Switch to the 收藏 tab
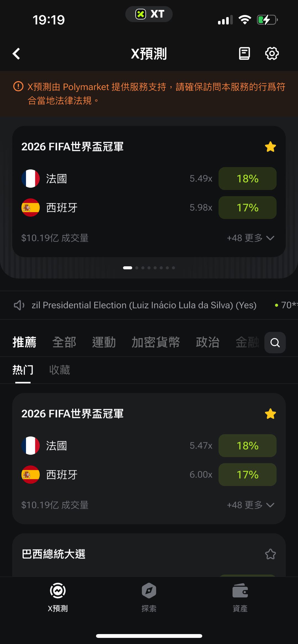This screenshot has width=298, height=644. pos(60,370)
